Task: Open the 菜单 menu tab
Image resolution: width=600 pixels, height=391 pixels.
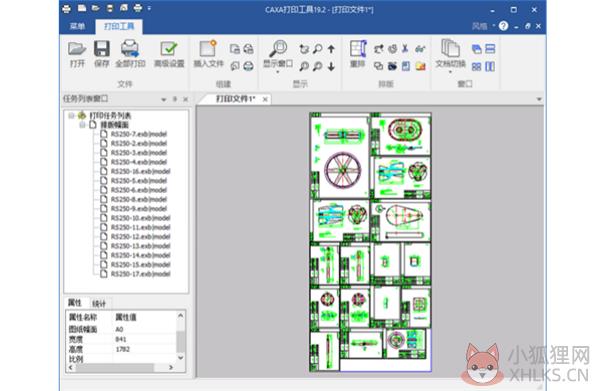Action: (78, 26)
